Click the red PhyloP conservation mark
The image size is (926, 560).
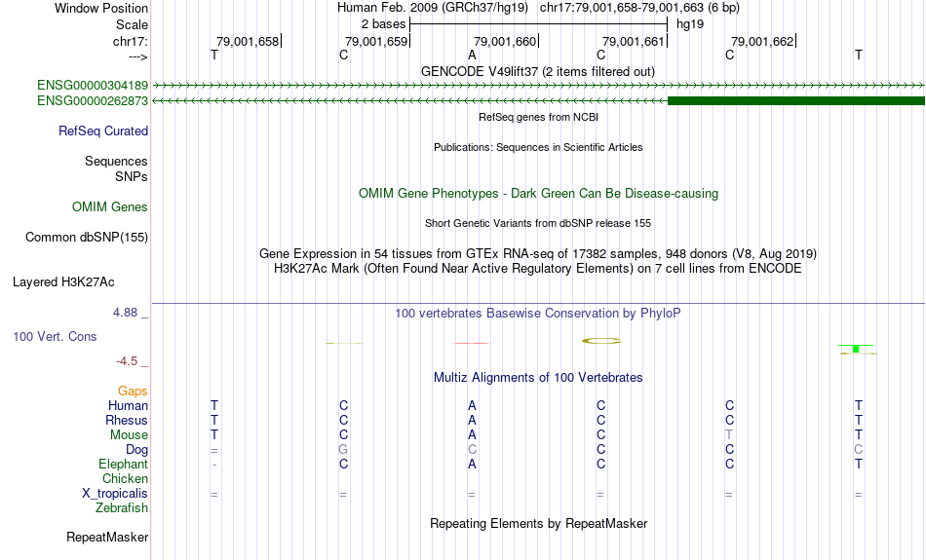(471, 343)
